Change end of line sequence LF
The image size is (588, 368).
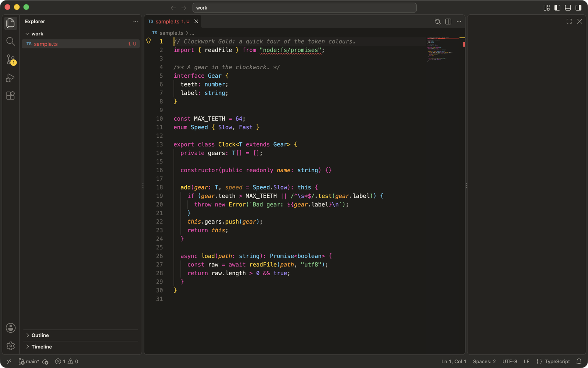(527, 361)
